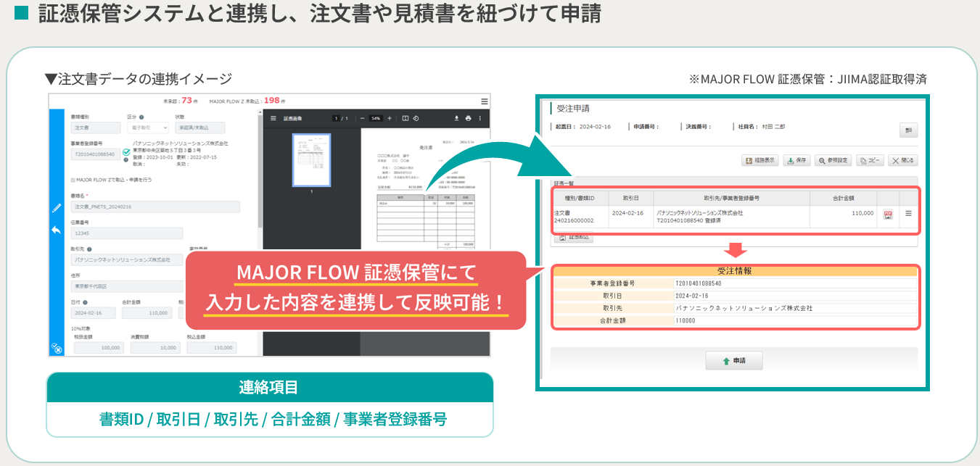The image size is (980, 466).
Task: Click the 税抜金額 field showing 100,000
Action: [98, 348]
